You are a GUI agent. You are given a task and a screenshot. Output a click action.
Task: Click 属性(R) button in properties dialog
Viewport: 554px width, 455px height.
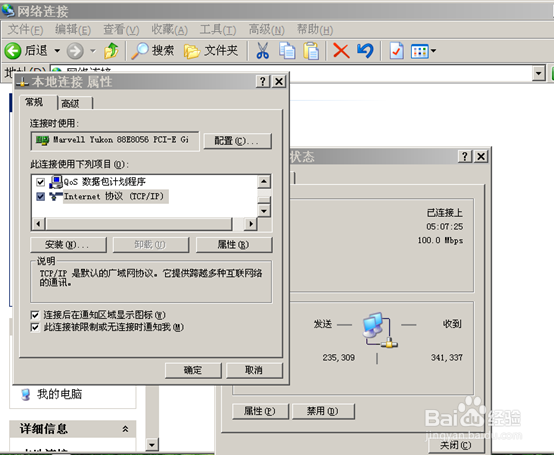pos(234,244)
